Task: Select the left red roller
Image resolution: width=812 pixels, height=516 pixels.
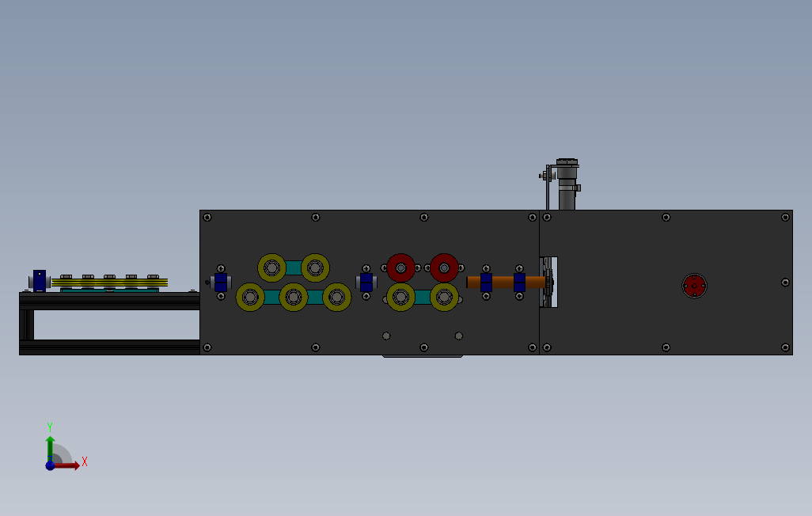Action: pos(400,267)
